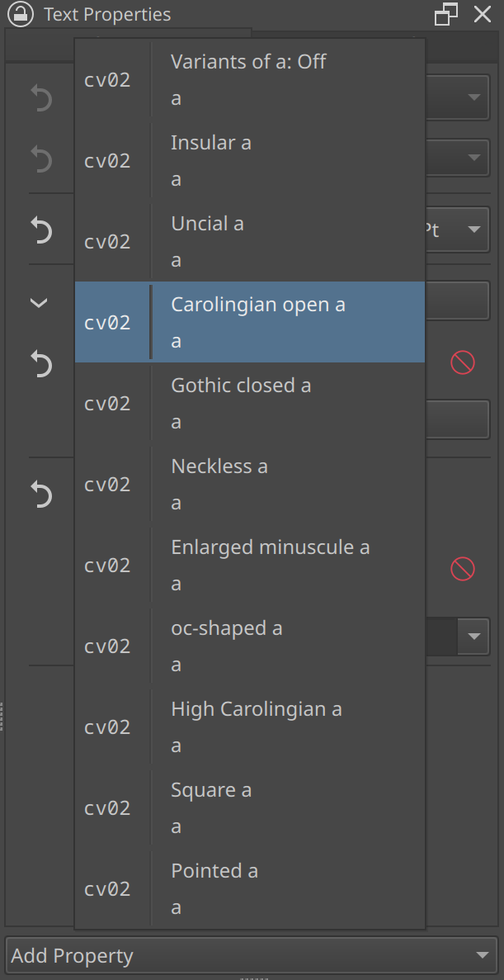Select the Square a variant
This screenshot has width=504, height=980.
click(249, 807)
